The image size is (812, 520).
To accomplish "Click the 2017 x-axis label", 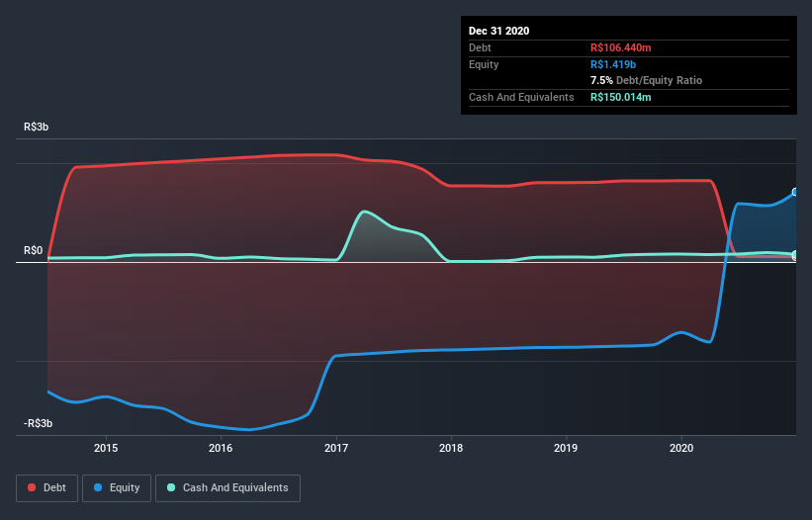I will 336,448.
